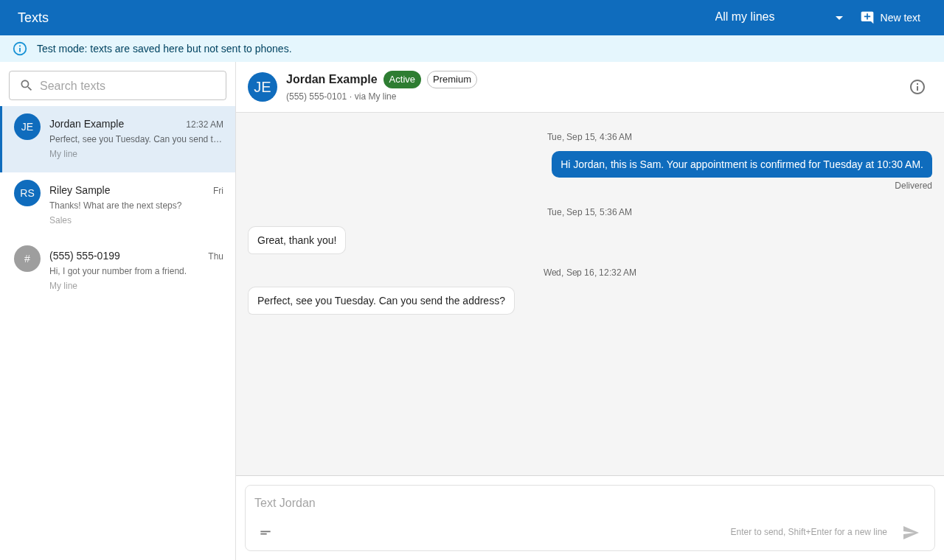944x560 pixels.
Task: Click the dropdown arrow next to All my lines
Action: point(839,18)
